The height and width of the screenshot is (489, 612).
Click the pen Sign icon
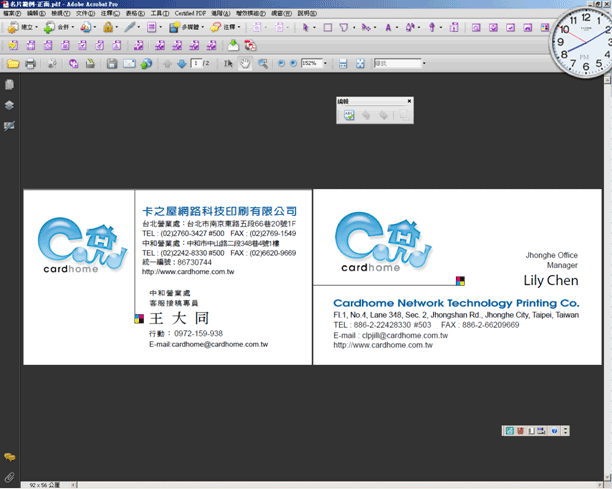pyautogui.click(x=130, y=27)
